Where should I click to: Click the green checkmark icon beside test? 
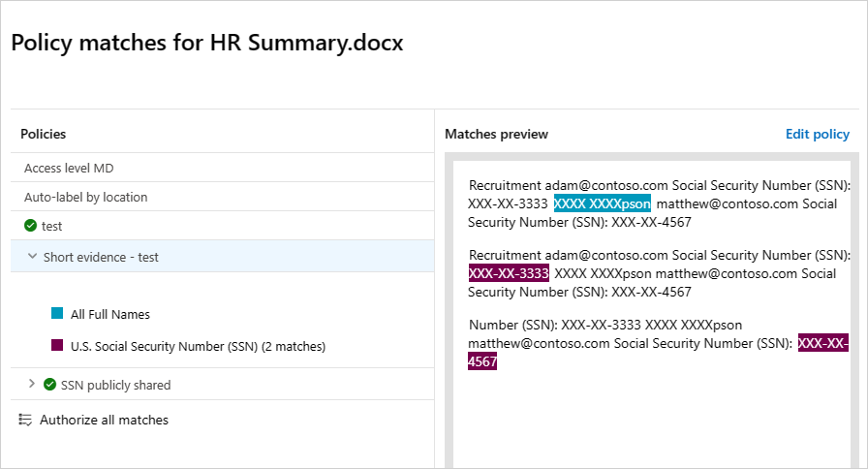31,226
